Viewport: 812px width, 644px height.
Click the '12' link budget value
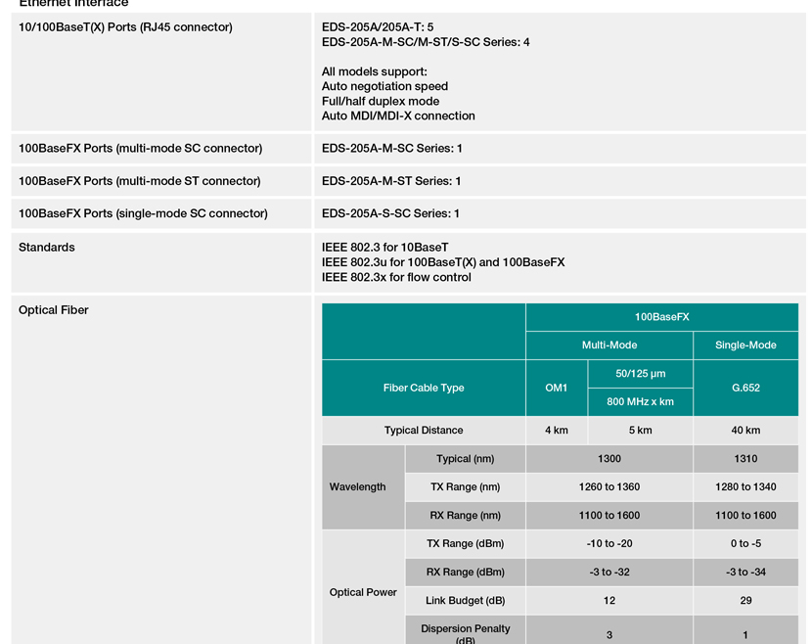[x=609, y=601]
